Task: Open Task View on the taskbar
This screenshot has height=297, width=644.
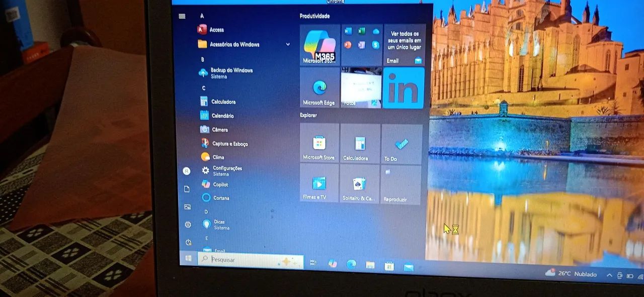Action: tap(313, 262)
